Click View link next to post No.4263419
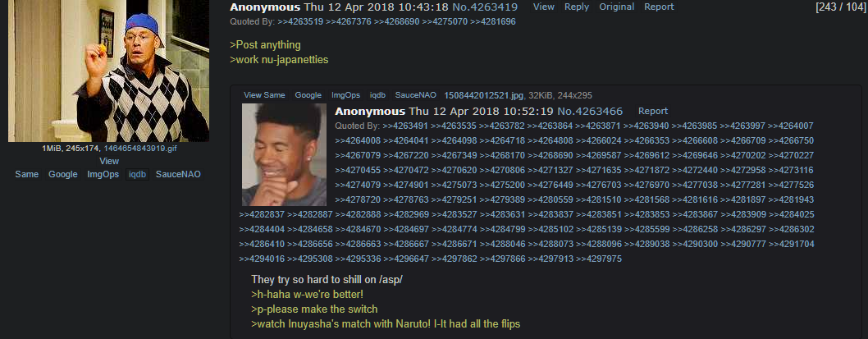868x339 pixels. tap(544, 7)
